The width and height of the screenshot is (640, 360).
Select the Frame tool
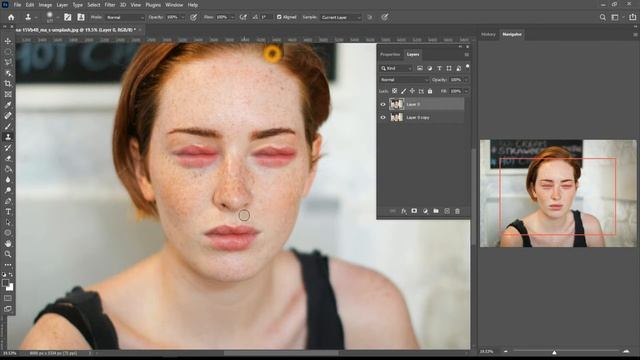pos(8,94)
